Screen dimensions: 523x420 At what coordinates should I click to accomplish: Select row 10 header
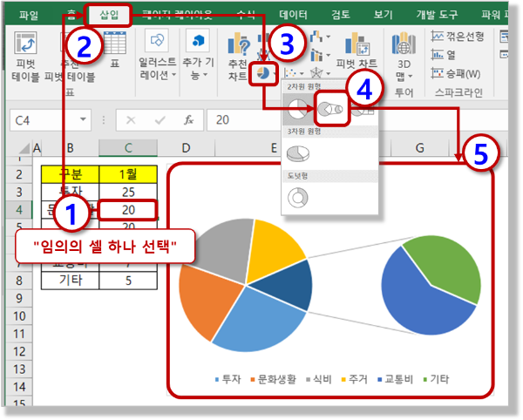point(19,315)
